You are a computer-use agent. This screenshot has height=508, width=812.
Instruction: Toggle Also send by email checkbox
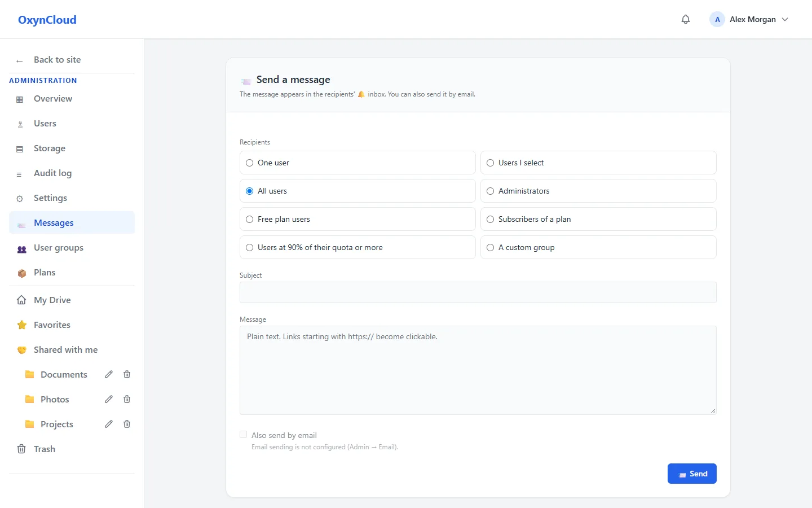point(244,435)
